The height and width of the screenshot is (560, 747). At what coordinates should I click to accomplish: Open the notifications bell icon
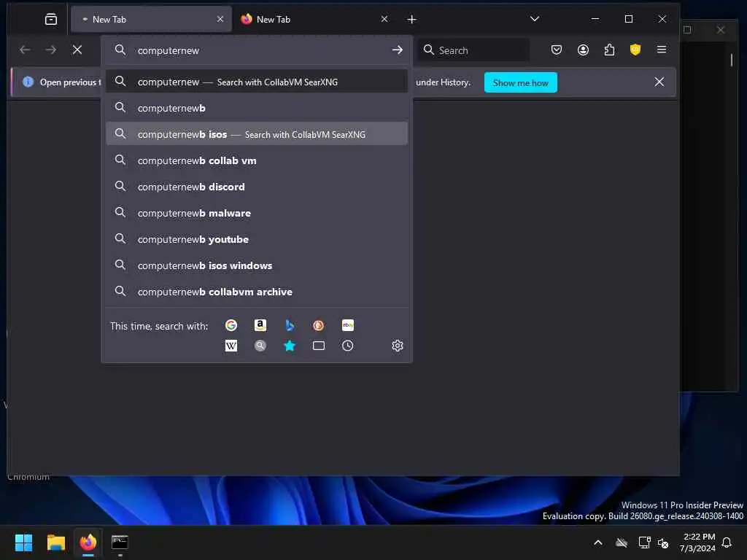click(x=727, y=542)
